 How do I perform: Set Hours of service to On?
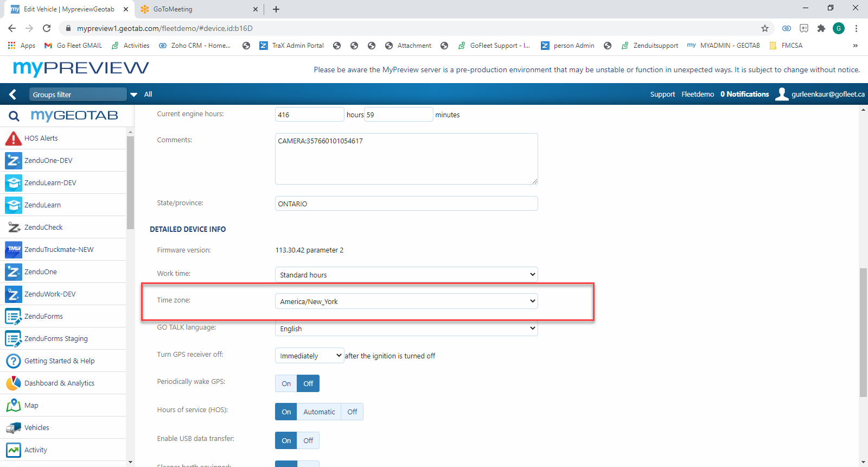[286, 412]
